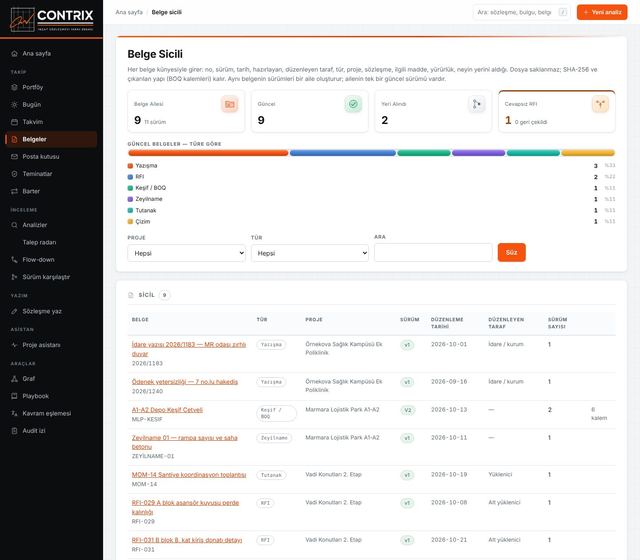Click the Proje asistanı pulse icon
Image resolution: width=640 pixels, height=560 pixels.
click(14, 345)
